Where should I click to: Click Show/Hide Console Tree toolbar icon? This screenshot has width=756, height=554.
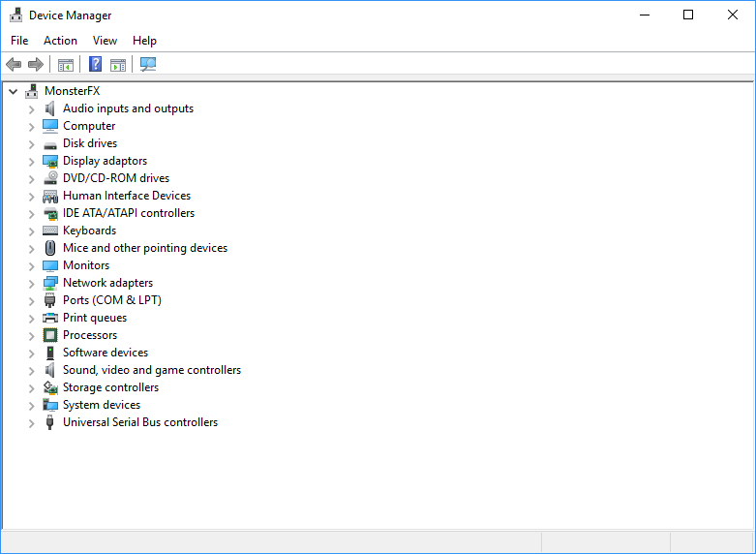point(66,65)
